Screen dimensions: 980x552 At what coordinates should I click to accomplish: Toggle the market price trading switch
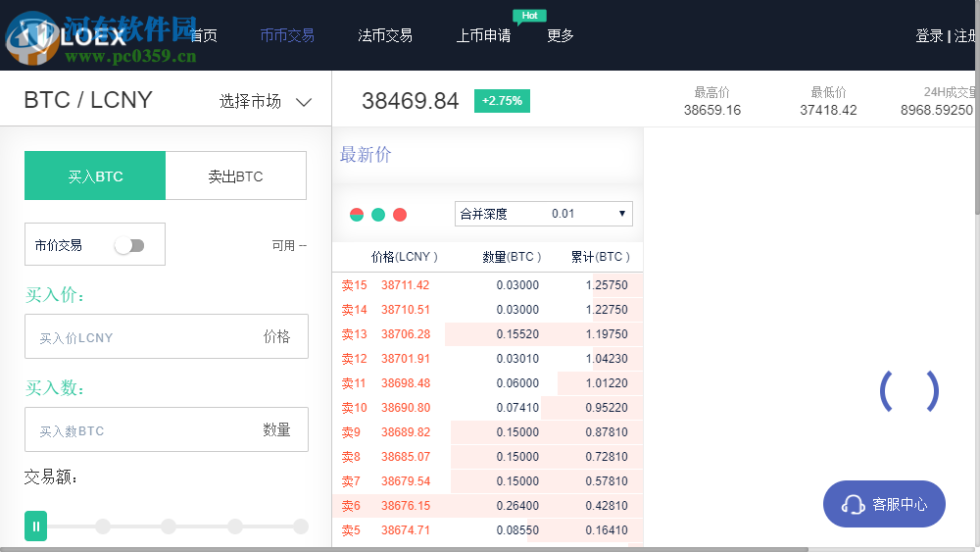[129, 246]
